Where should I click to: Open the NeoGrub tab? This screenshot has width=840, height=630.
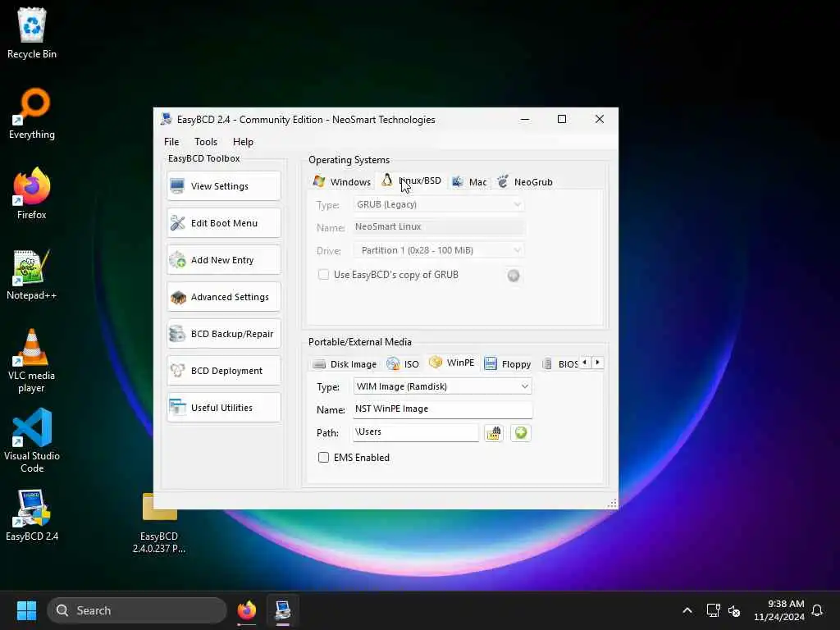(x=525, y=181)
